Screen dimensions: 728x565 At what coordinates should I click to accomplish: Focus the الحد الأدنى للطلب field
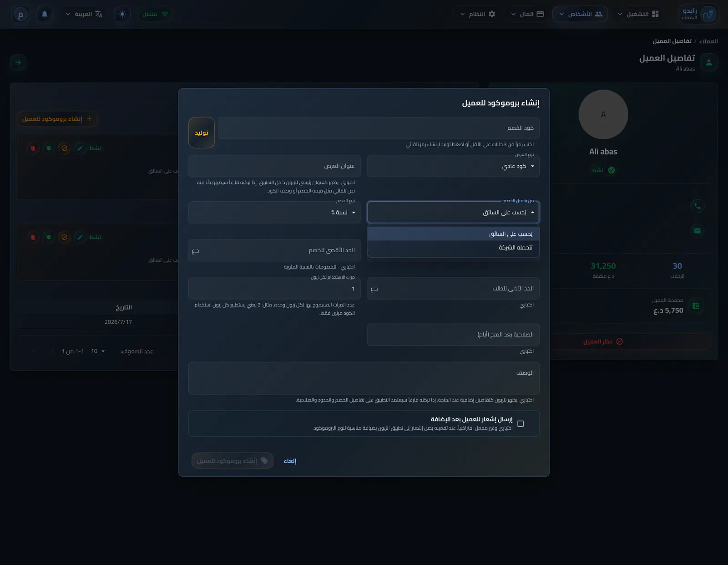[x=453, y=289]
